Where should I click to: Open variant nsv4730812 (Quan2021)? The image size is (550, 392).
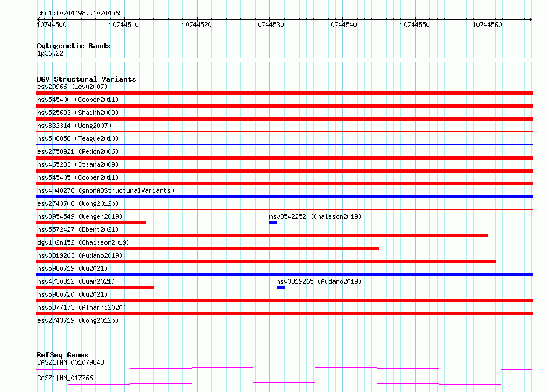tap(76, 281)
